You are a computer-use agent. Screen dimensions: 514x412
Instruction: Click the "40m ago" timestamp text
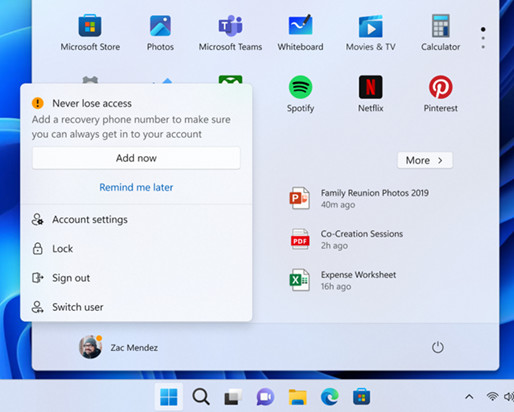point(338,205)
